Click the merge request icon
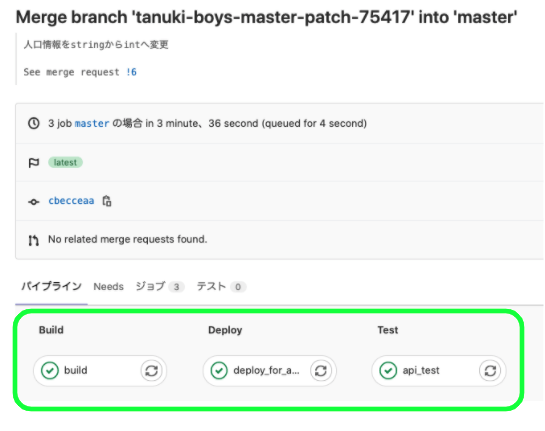 (x=34, y=240)
